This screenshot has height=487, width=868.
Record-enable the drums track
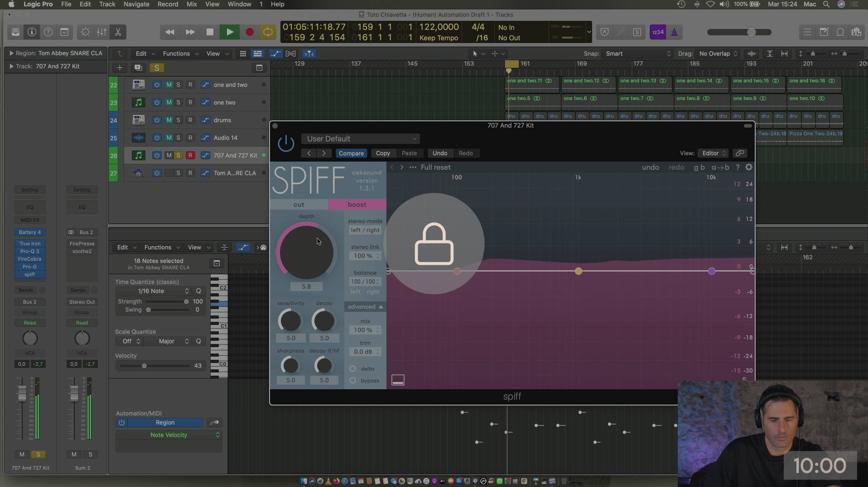(x=190, y=120)
